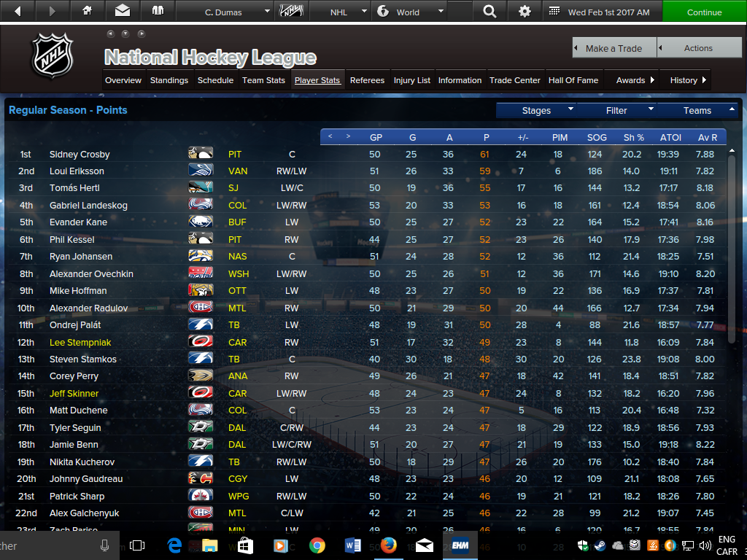747x560 pixels.
Task: Open the manual book icon
Action: click(x=158, y=10)
